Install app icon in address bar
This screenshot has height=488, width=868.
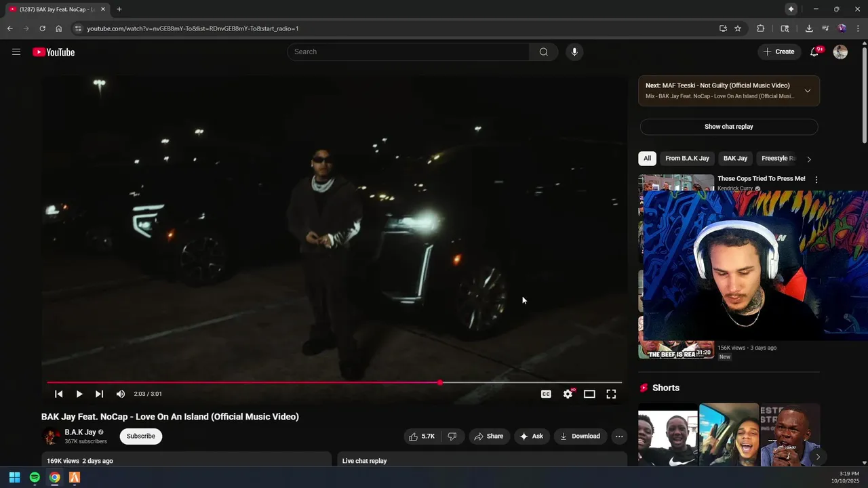tap(723, 28)
